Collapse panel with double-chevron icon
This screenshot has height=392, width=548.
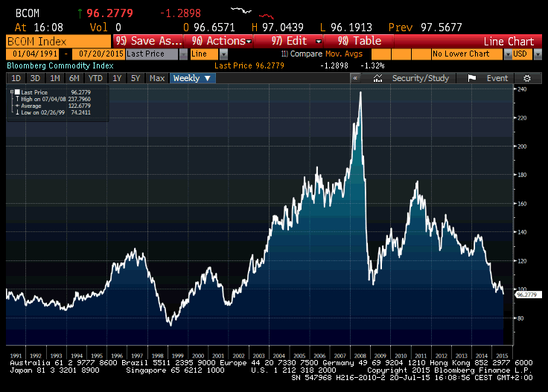click(x=355, y=78)
